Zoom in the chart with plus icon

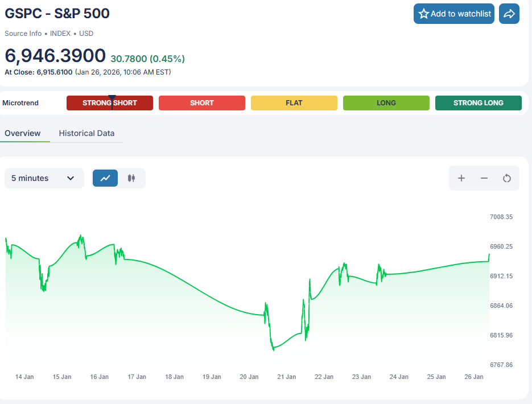pos(461,178)
